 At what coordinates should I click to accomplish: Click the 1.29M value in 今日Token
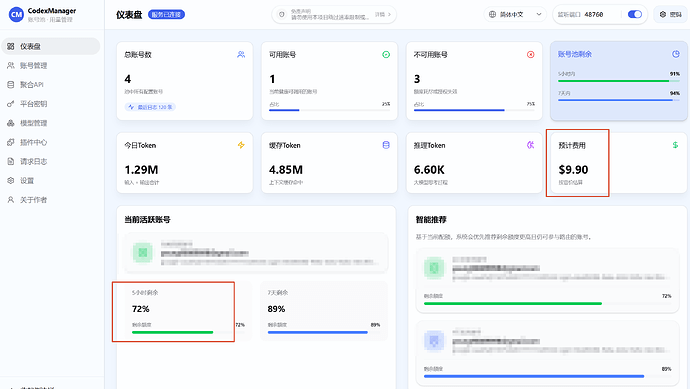pyautogui.click(x=141, y=170)
